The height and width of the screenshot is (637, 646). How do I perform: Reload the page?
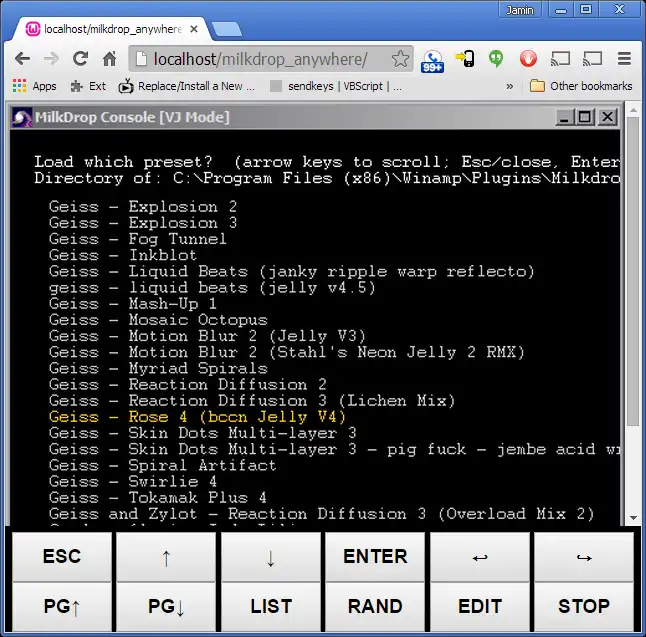tap(80, 59)
